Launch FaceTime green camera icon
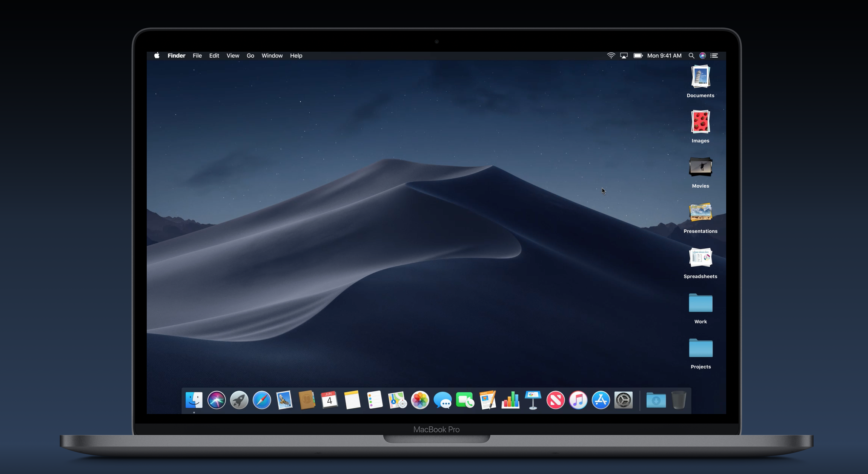868x474 pixels. pyautogui.click(x=465, y=400)
